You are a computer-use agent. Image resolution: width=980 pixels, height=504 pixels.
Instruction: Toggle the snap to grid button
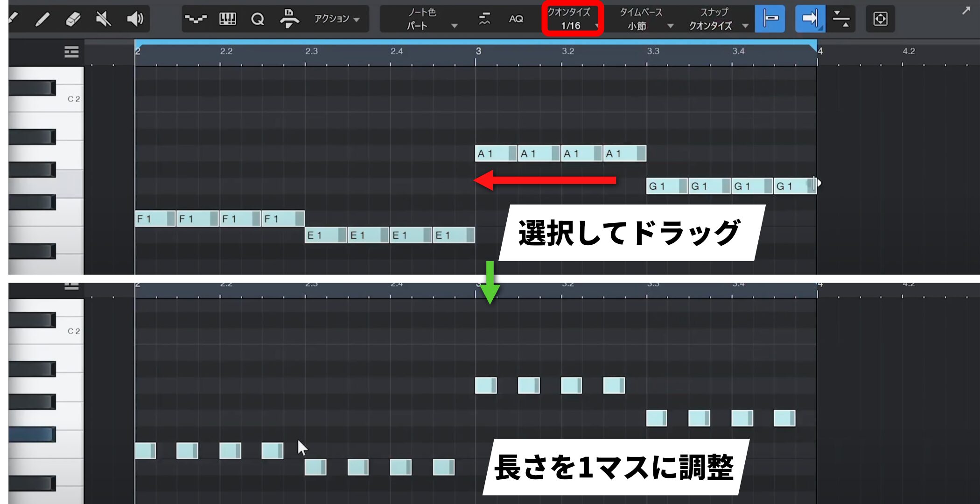(x=770, y=19)
